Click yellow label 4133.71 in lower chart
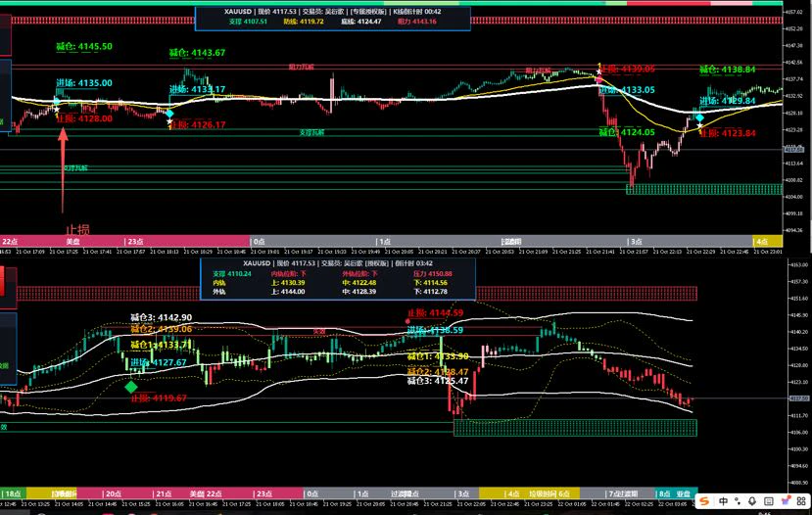The height and width of the screenshot is (515, 812). coord(161,345)
